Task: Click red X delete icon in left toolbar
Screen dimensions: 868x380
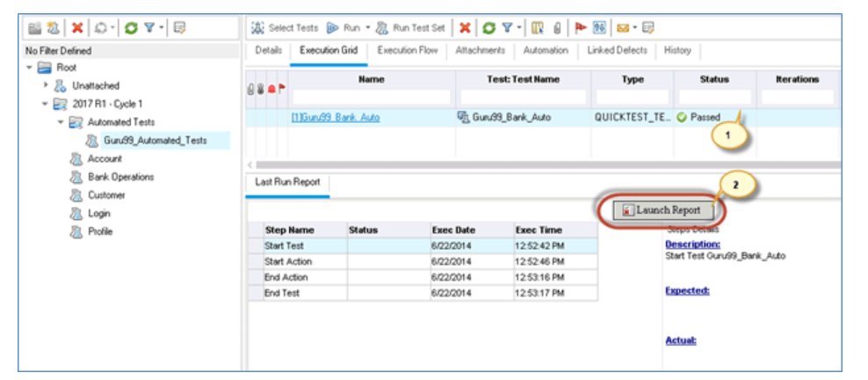Action: 77,27
